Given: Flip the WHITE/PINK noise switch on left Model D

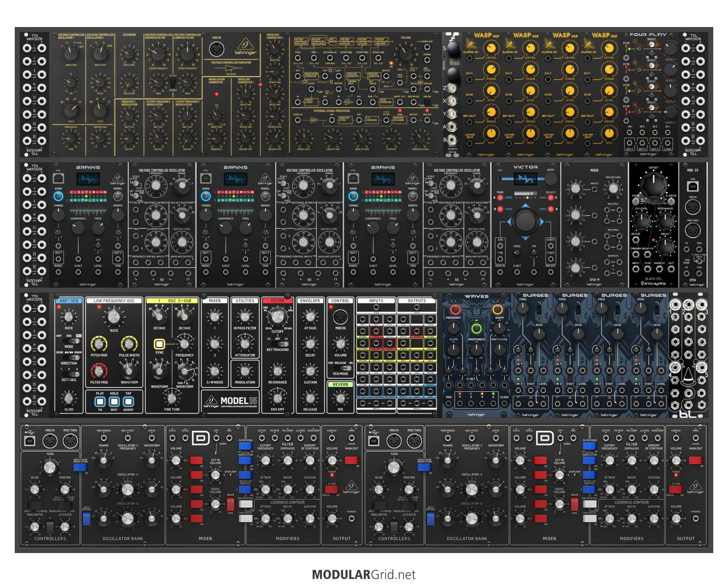Looking at the screenshot, I should (x=231, y=504).
